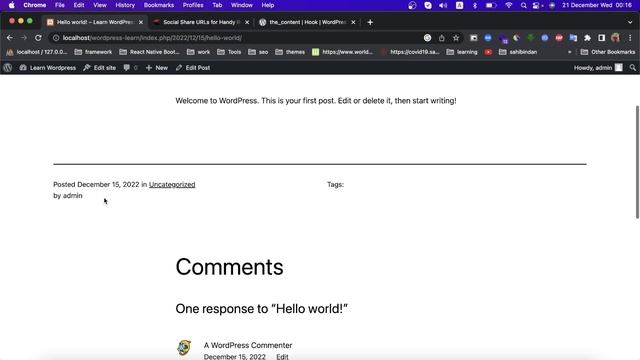Open the Other Bookmarks folder
The width and height of the screenshot is (640, 360).
[x=608, y=52]
